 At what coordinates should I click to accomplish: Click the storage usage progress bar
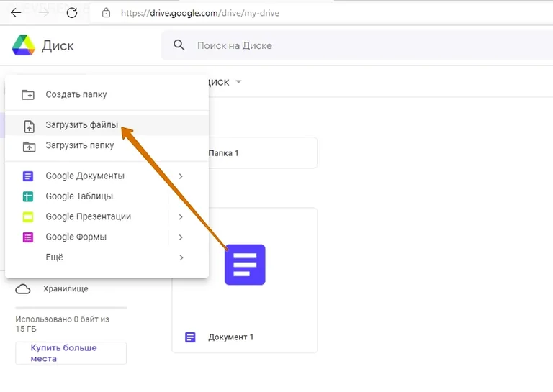pos(71,308)
